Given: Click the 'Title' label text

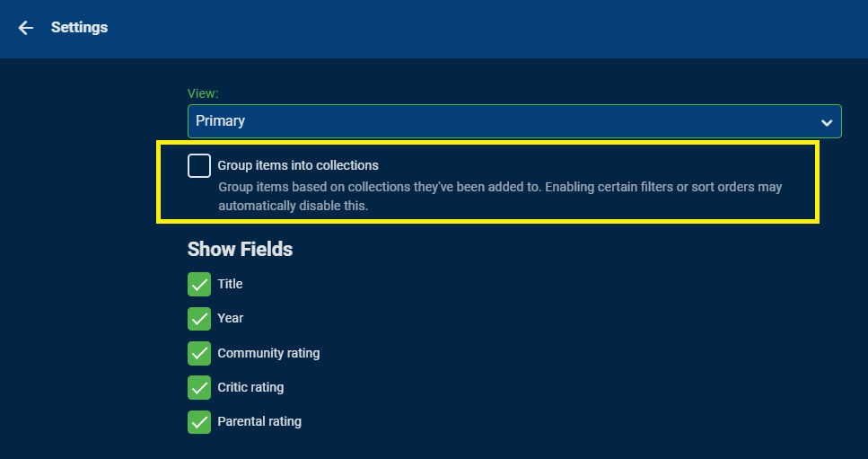Looking at the screenshot, I should (230, 284).
